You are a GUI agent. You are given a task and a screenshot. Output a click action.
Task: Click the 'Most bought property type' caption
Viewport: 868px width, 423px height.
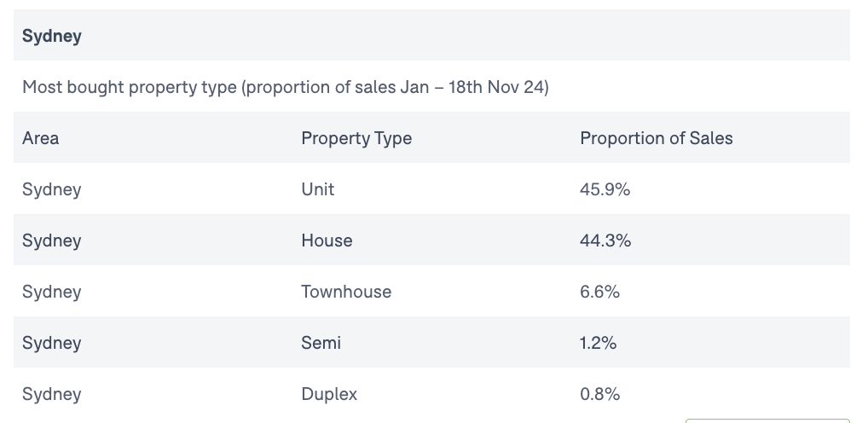(285, 87)
